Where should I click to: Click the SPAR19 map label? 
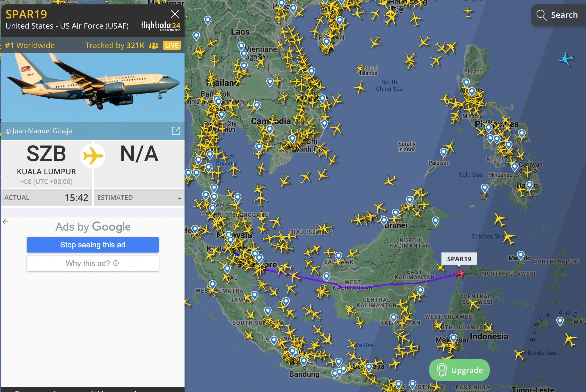click(459, 259)
